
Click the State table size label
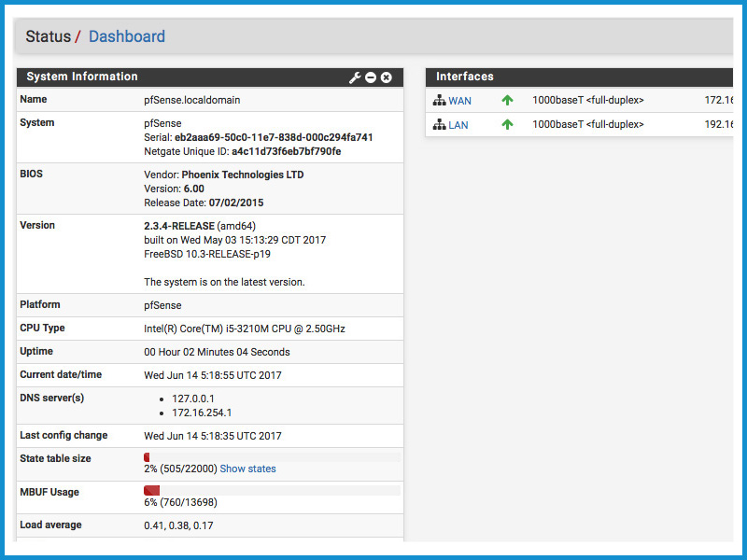[55, 458]
